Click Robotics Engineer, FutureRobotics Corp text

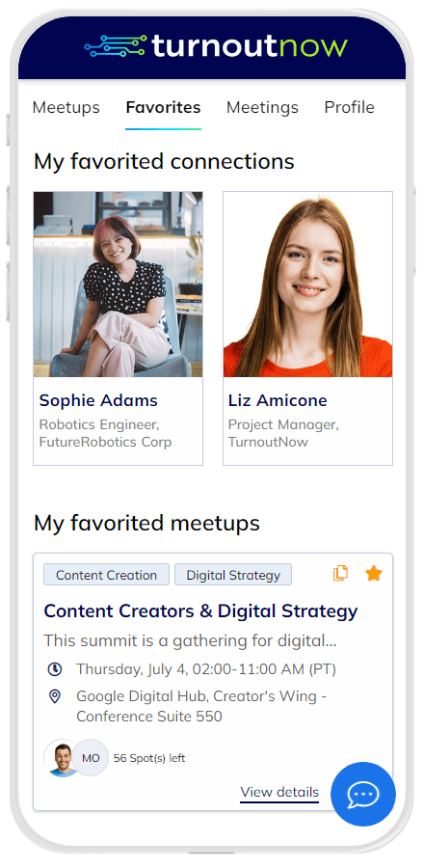105,433
